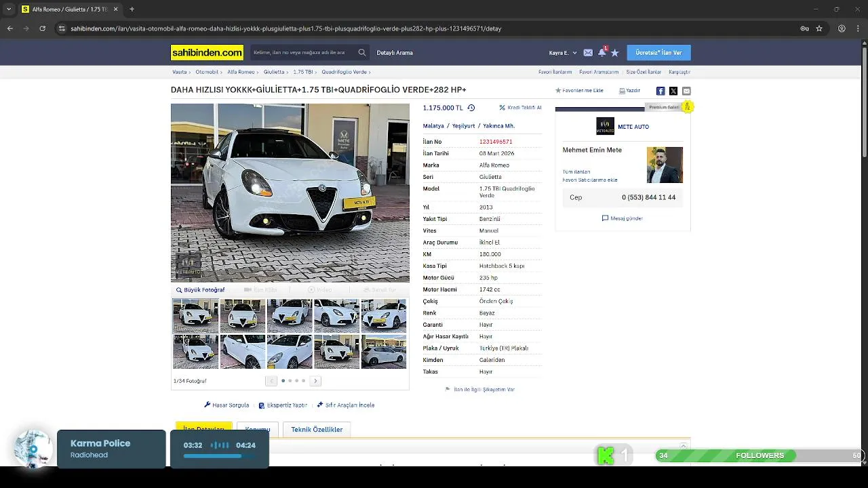Screen dimensions: 868x488
Task: Open the Giulietta breadcrumb
Action: (x=274, y=72)
